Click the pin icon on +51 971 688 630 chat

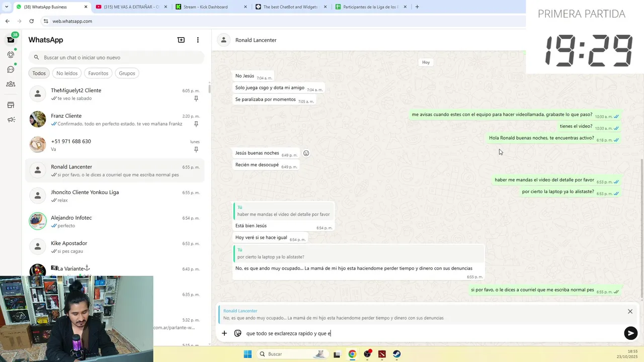(x=196, y=149)
